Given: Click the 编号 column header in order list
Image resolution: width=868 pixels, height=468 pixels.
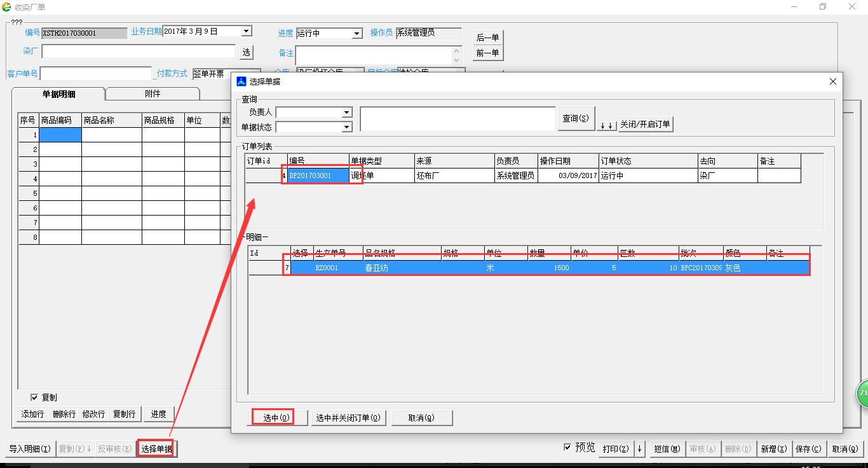Looking at the screenshot, I should 318,161.
